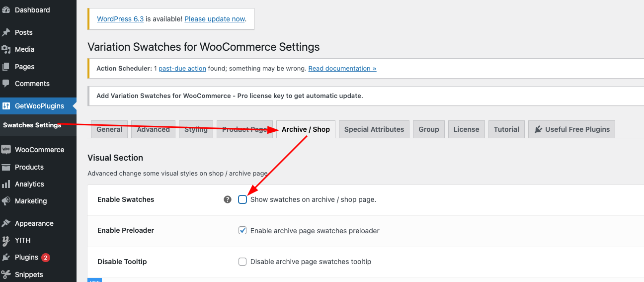Open the Product Page tab

click(244, 129)
